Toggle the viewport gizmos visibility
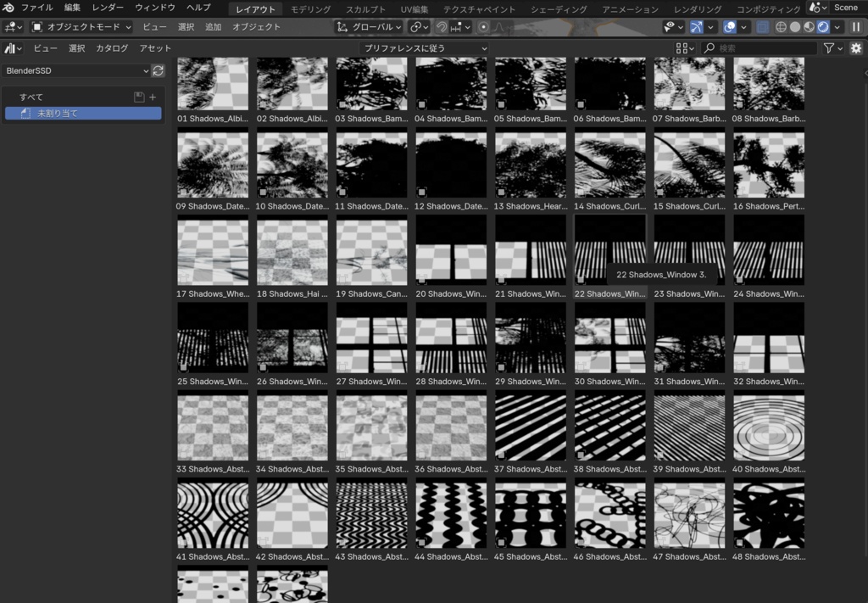 click(696, 27)
